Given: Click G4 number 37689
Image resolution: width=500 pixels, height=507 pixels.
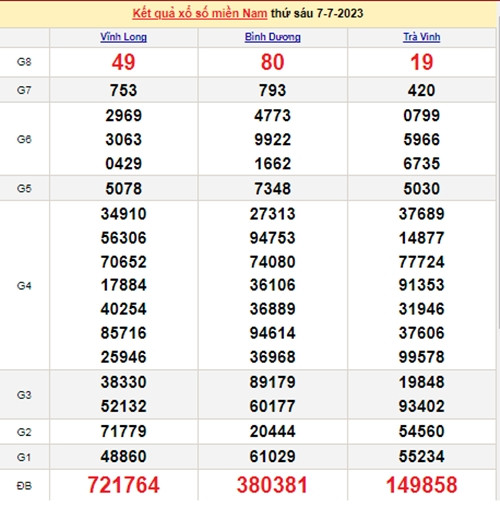Looking at the screenshot, I should pyautogui.click(x=422, y=214).
